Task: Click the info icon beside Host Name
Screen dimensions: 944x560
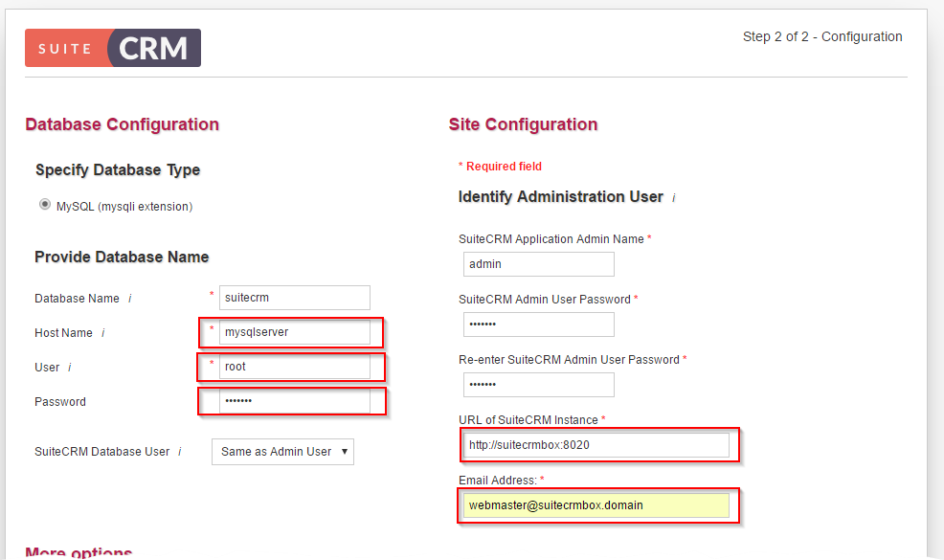Action: [x=103, y=333]
